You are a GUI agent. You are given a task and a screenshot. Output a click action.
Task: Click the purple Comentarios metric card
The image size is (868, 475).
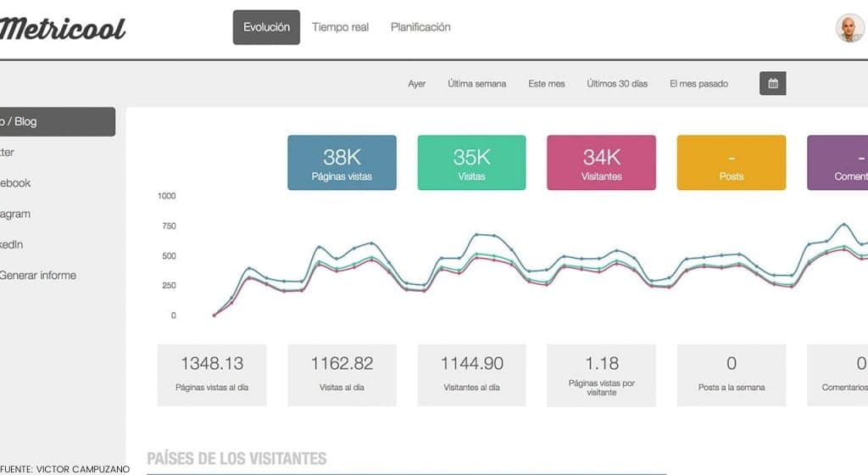pyautogui.click(x=837, y=163)
